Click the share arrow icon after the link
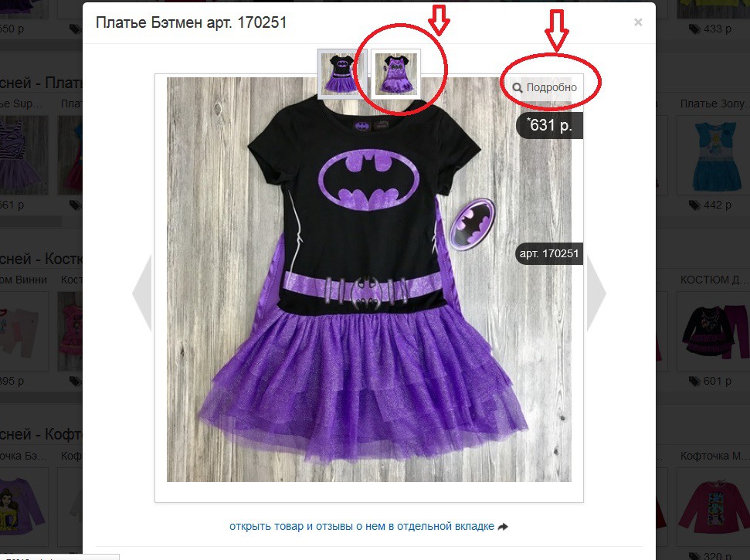Viewport: 750px width, 560px height. [x=503, y=527]
